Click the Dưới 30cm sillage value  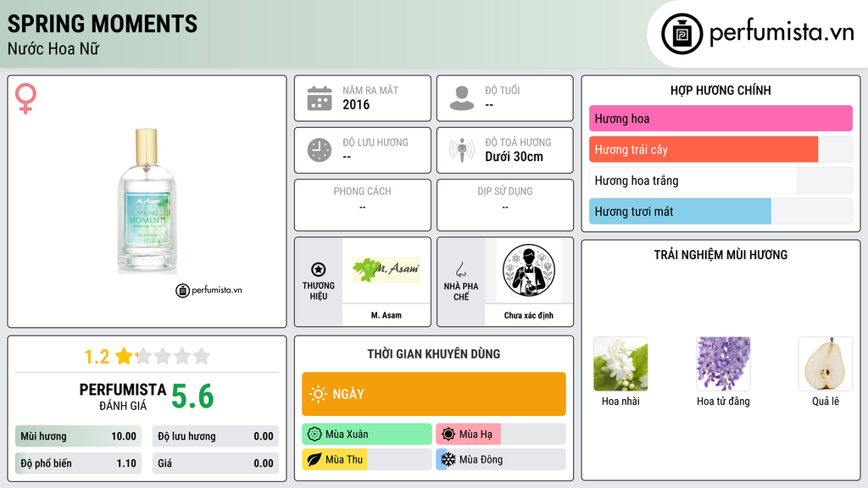pyautogui.click(x=515, y=157)
